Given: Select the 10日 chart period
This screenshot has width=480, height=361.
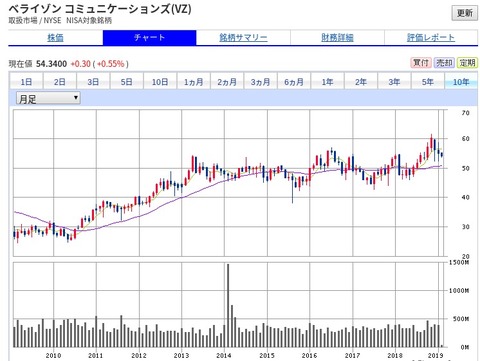Looking at the screenshot, I should point(160,82).
